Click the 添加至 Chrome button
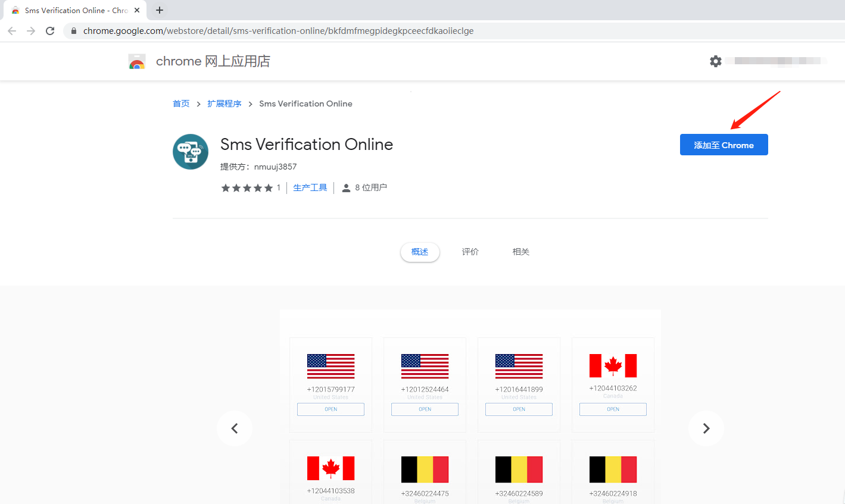Image resolution: width=845 pixels, height=504 pixels. click(x=724, y=145)
